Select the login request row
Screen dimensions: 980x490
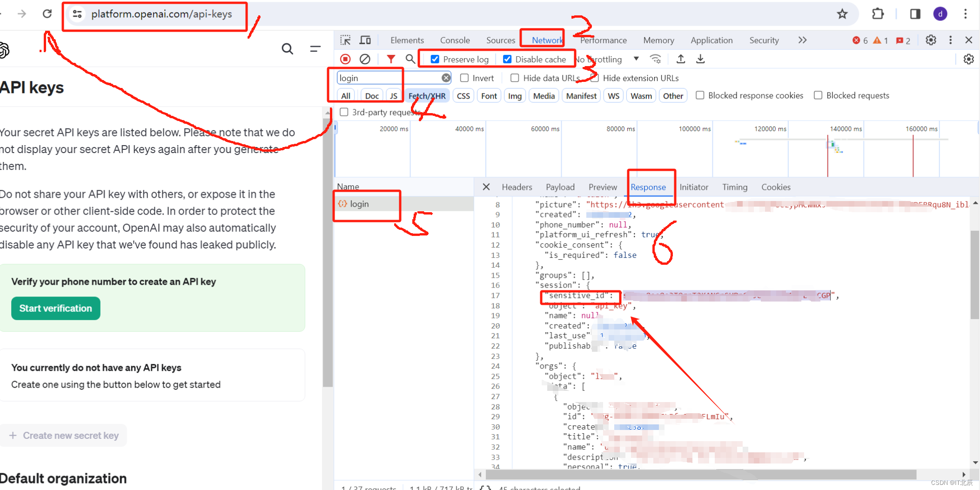pyautogui.click(x=404, y=203)
